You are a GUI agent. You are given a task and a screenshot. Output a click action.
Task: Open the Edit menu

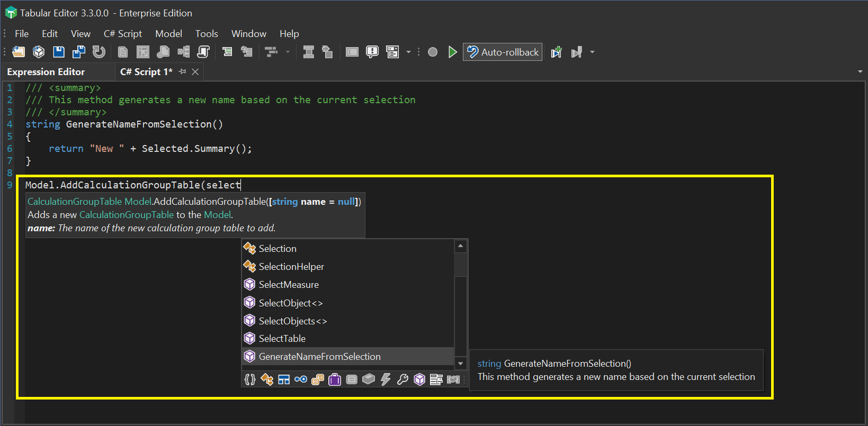[x=50, y=34]
